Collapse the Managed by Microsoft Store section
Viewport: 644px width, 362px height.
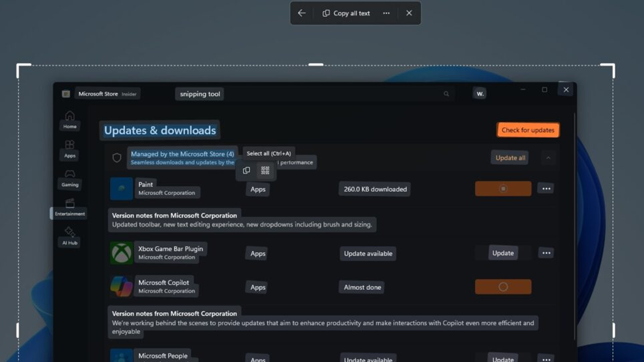click(548, 158)
